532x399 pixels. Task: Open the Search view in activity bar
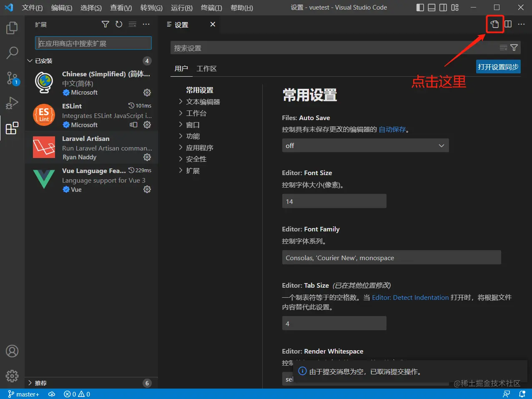(x=12, y=53)
